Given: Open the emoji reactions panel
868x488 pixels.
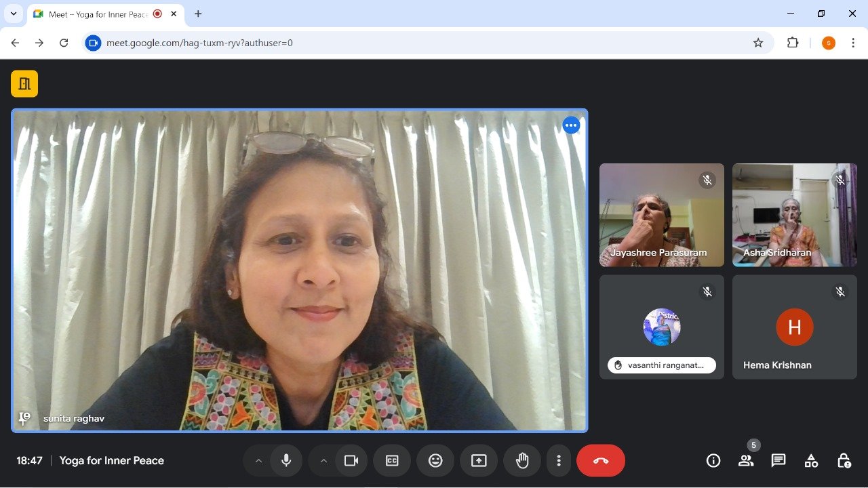Looking at the screenshot, I should (x=435, y=460).
